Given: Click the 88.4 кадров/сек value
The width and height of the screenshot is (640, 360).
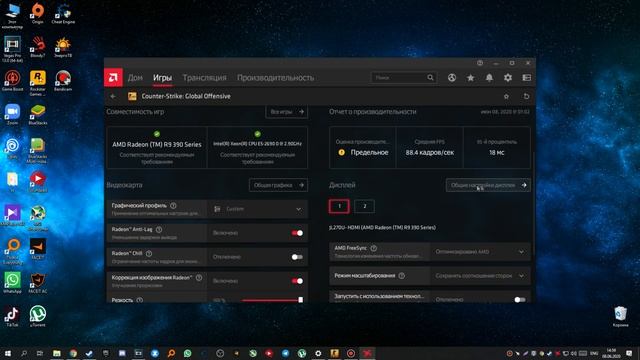Looking at the screenshot, I should tap(429, 153).
